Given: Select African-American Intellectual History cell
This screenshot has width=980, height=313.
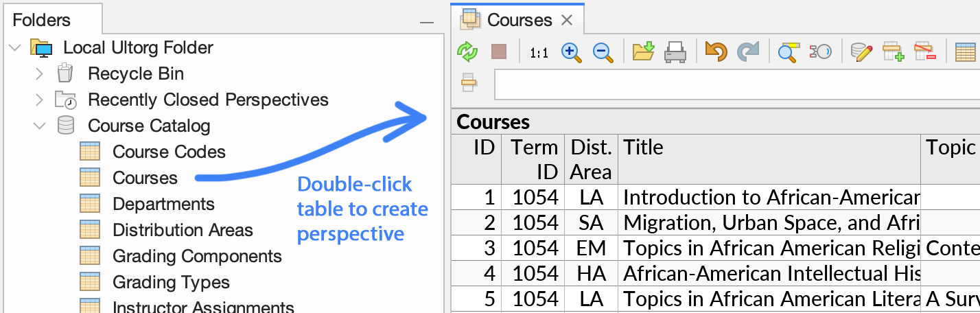Looking at the screenshot, I should [x=769, y=273].
